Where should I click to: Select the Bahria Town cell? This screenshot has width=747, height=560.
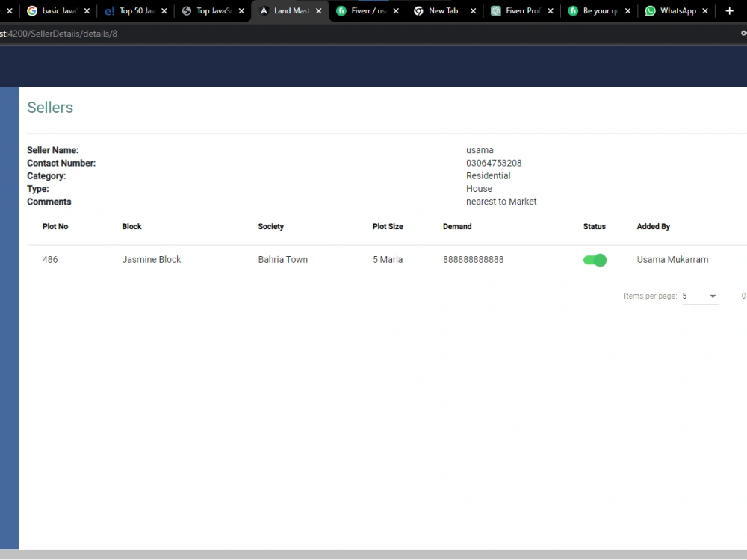(283, 260)
